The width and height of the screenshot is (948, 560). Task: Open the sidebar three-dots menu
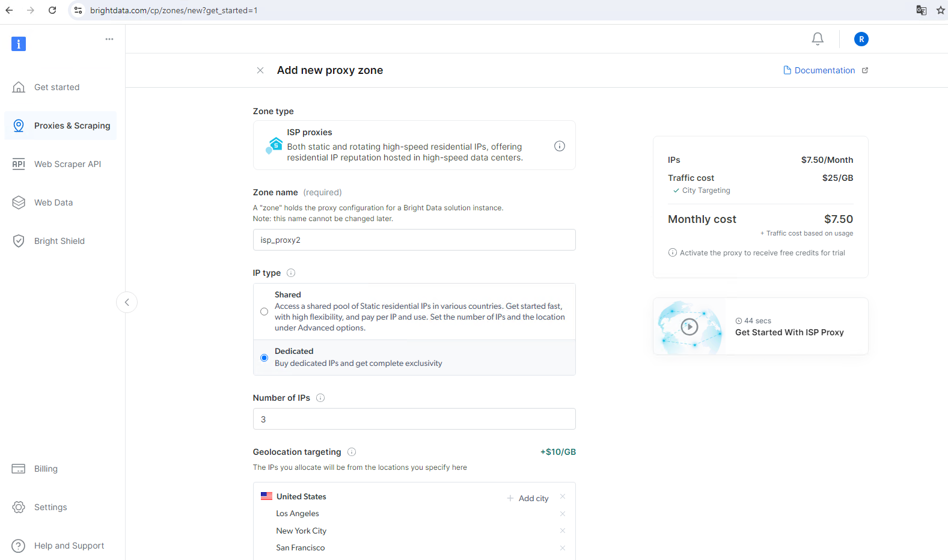[109, 39]
